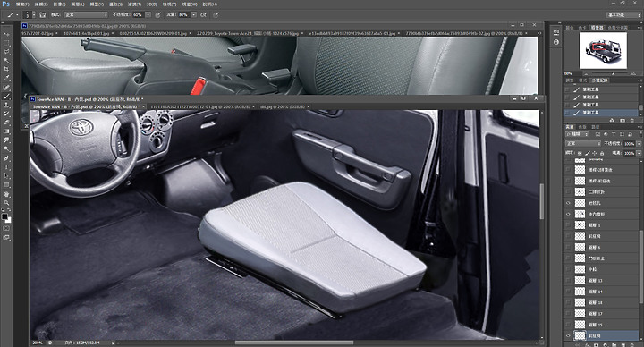
Task: Select the Crop tool
Action: point(6,70)
